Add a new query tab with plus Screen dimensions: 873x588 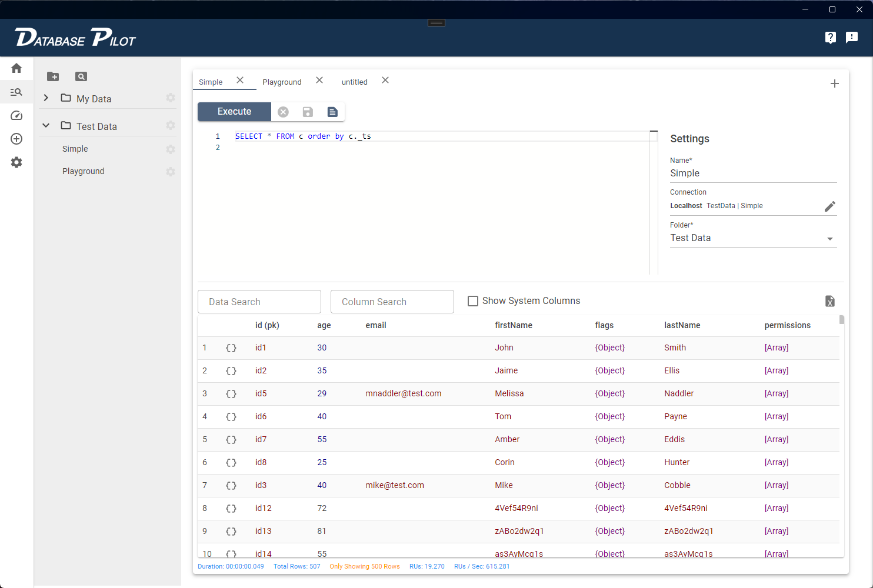835,83
